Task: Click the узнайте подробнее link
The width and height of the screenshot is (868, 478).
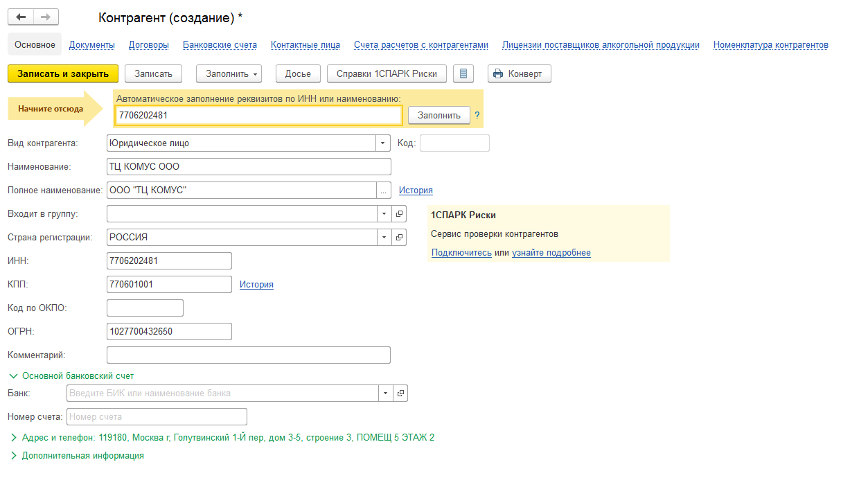Action: click(x=551, y=253)
